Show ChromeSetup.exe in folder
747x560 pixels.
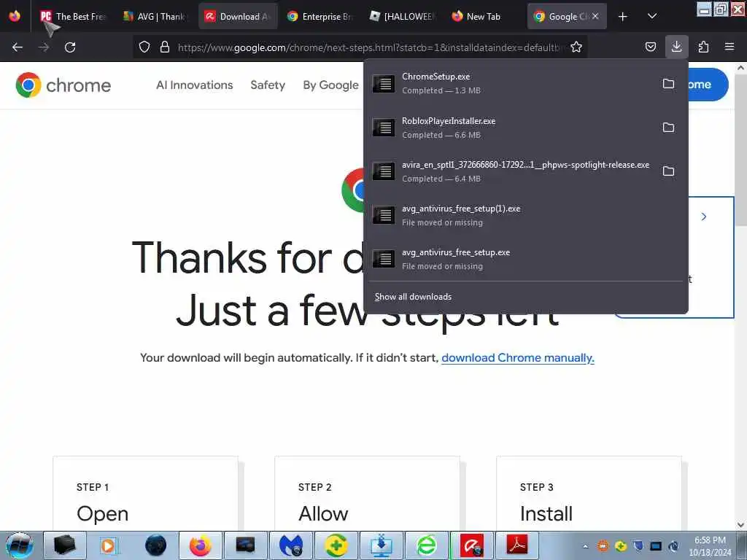(x=668, y=84)
